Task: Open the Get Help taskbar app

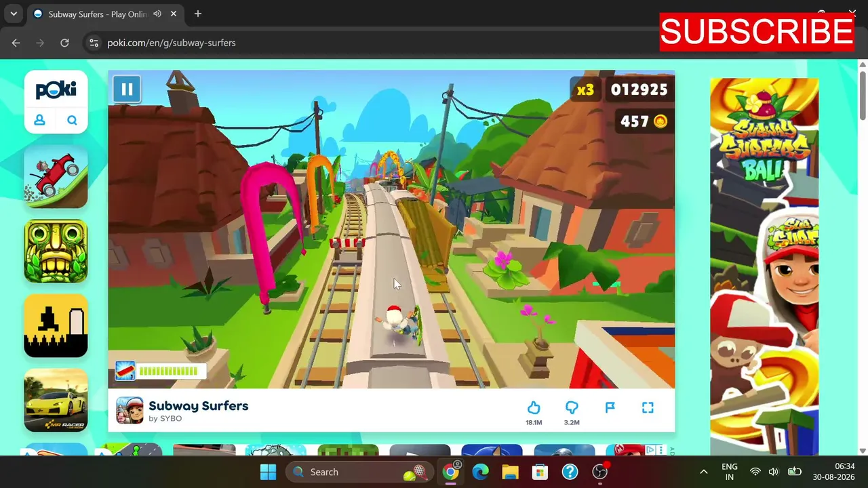Action: pos(570,472)
